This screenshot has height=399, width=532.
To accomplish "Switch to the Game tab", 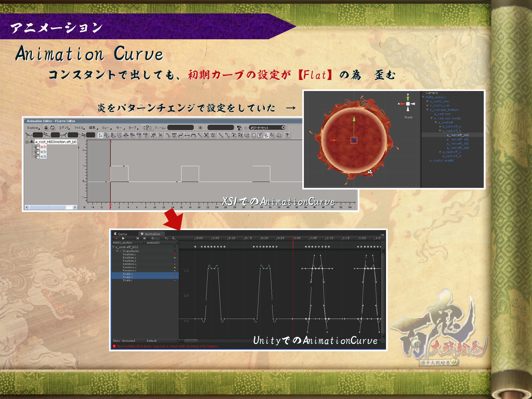I will (121, 234).
